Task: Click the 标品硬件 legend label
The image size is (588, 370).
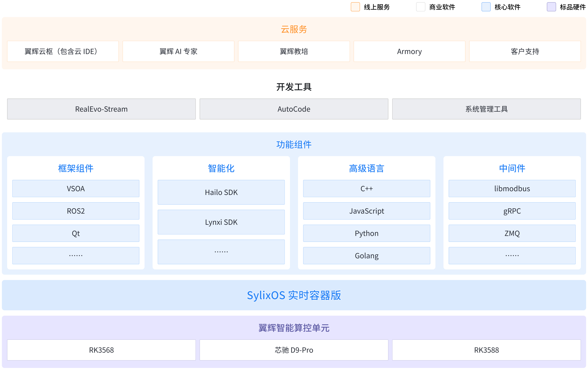Action: click(573, 7)
